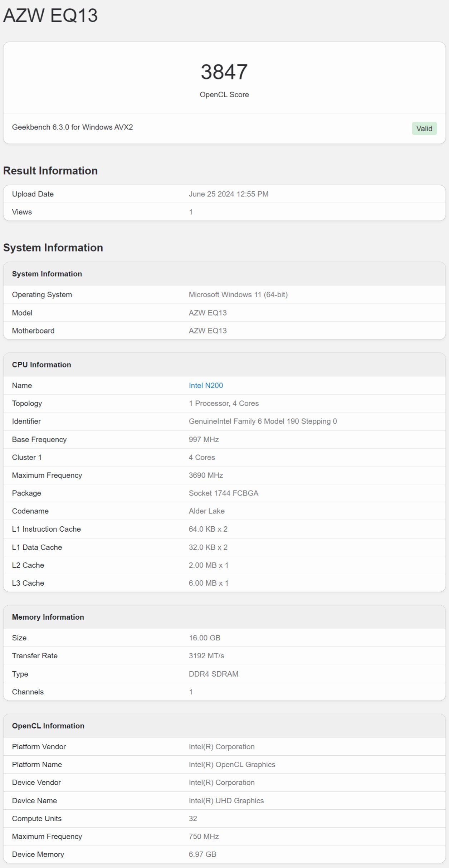This screenshot has width=449, height=868.
Task: Click the Topology value 1 Processor, 4 Cores
Action: pyautogui.click(x=224, y=403)
